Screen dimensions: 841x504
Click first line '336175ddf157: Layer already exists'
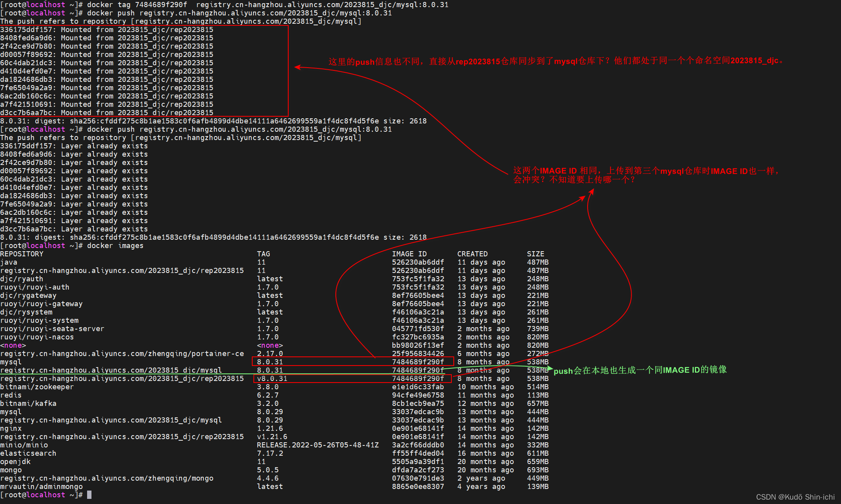74,146
